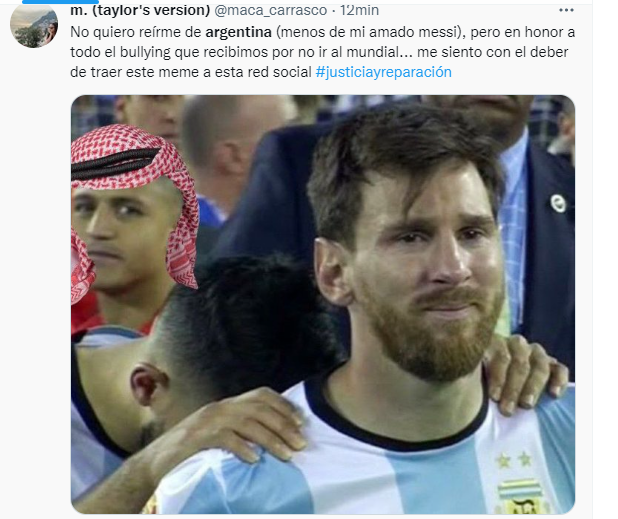This screenshot has width=618, height=519.
Task: Open the @maca_carrasco handle link
Action: [270, 10]
